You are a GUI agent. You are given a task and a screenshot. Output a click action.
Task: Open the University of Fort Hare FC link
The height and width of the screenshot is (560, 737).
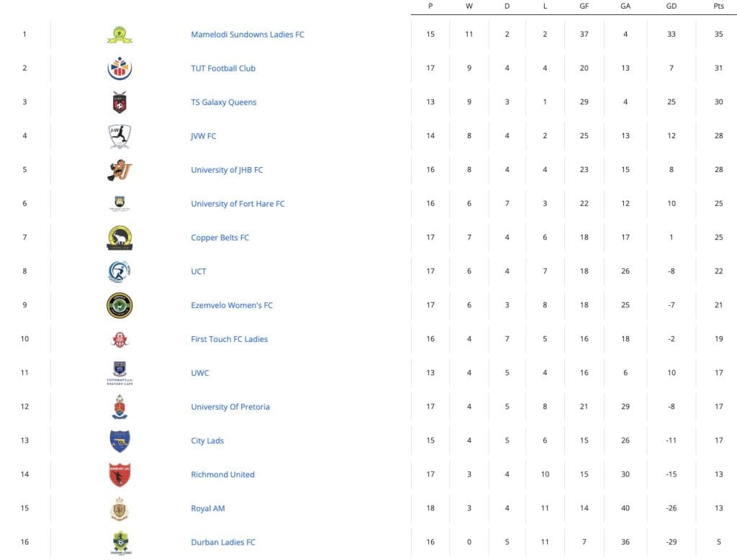point(238,204)
